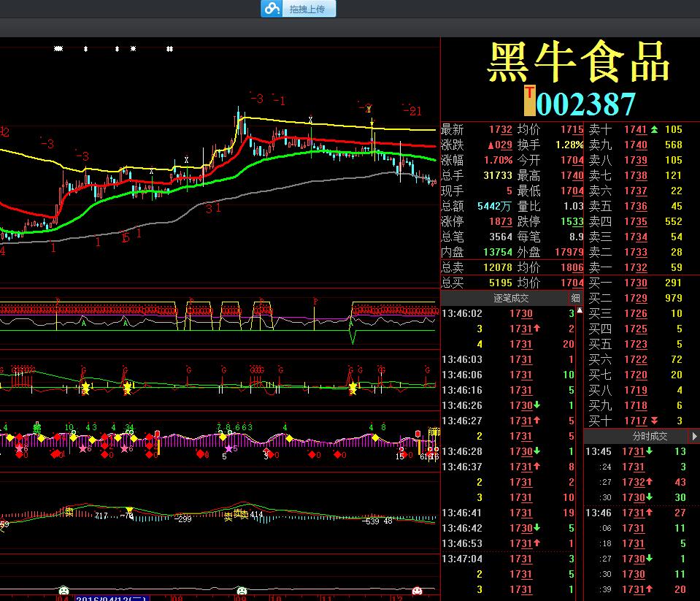
Task: Select the 13:46:41 tick trade row
Action: (508, 513)
